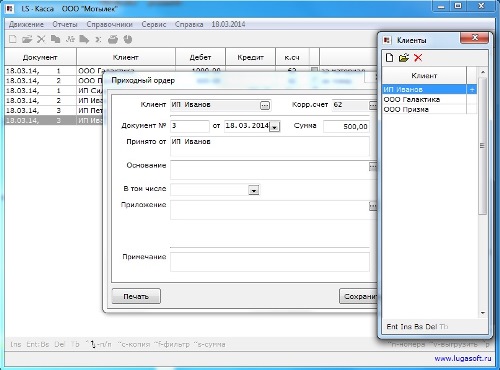This screenshot has width=500, height=370.
Task: Click the copy documents icon in main toolbar
Action: coord(55,39)
